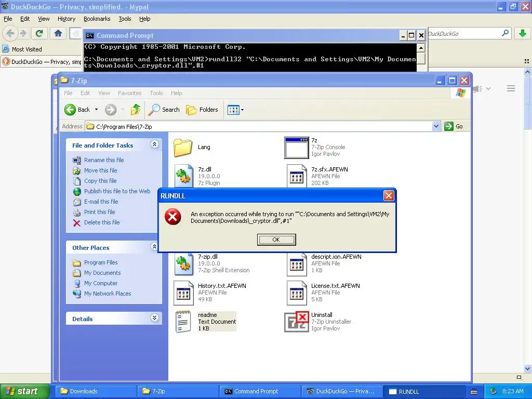Open the Bookmarks menu in Mypal browser
The width and height of the screenshot is (532, 399).
(x=97, y=19)
